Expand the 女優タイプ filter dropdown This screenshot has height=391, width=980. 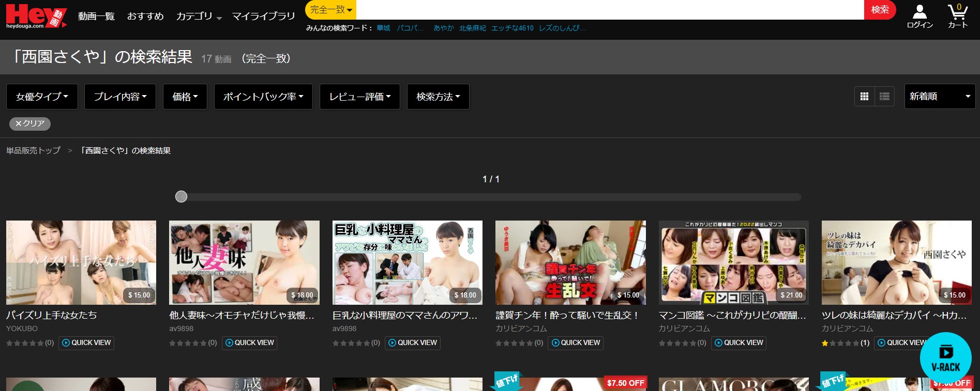coord(42,97)
